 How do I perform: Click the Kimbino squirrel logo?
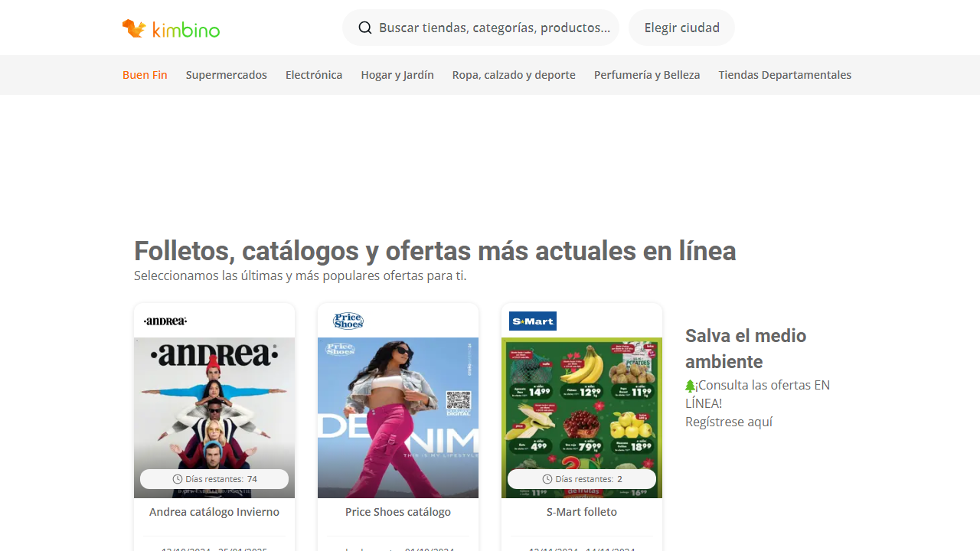click(135, 28)
